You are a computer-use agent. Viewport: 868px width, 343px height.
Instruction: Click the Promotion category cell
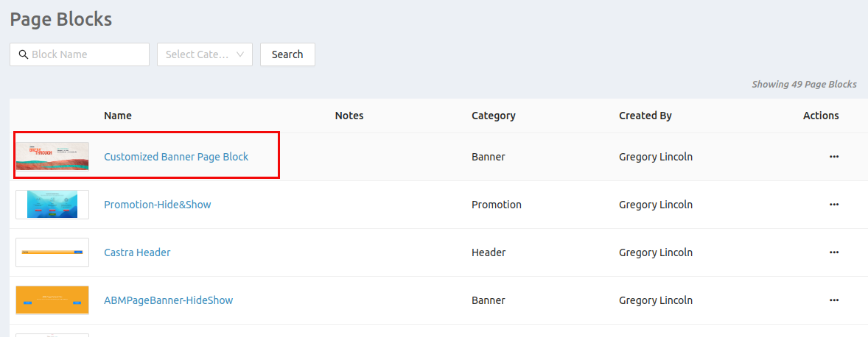[497, 204]
